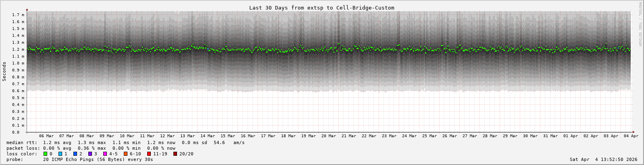Click the graph title 'Last 30 Days from extsp'
Screen dimensions: 644x165
[x=321, y=8]
